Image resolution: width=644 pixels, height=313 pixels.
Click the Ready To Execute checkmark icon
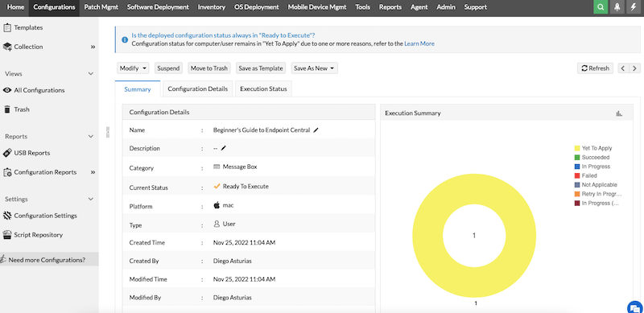217,186
